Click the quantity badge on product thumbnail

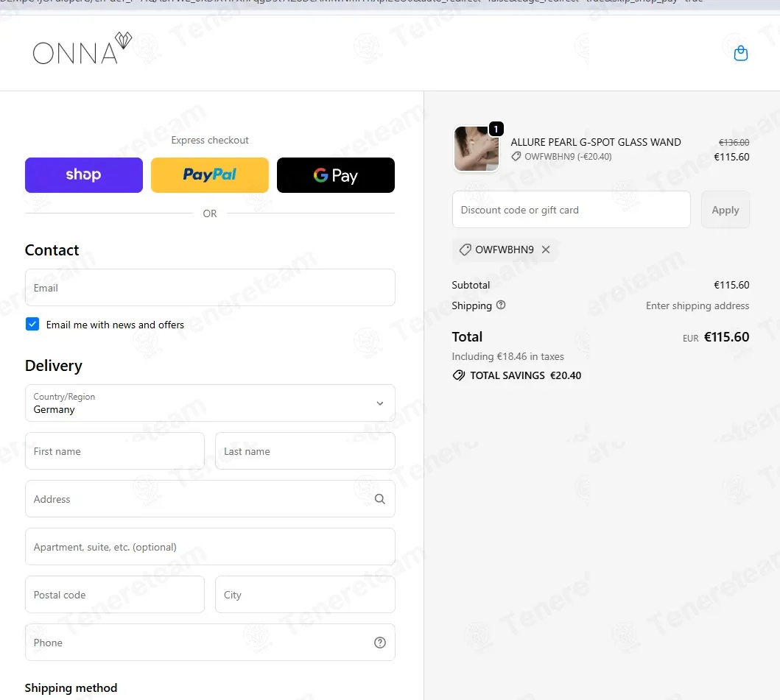coord(496,129)
